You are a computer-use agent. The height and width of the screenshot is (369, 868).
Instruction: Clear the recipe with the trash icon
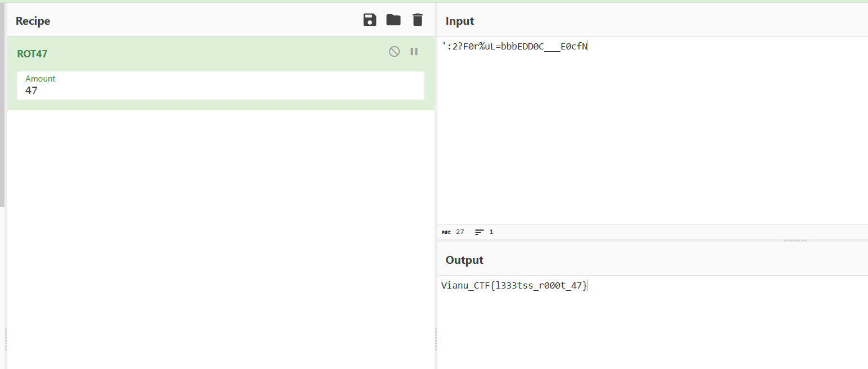417,20
